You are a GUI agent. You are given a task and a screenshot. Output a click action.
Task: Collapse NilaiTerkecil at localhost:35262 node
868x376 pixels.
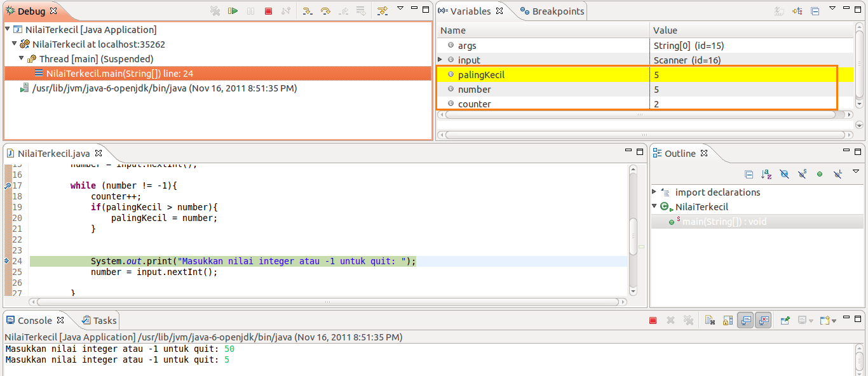pos(15,44)
